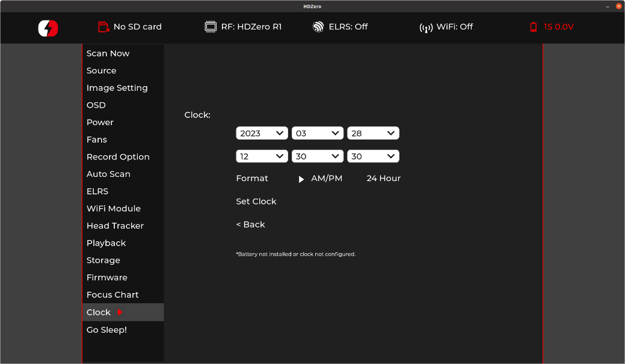Image resolution: width=625 pixels, height=364 pixels.
Task: Select the AM/PM format option
Action: (326, 179)
